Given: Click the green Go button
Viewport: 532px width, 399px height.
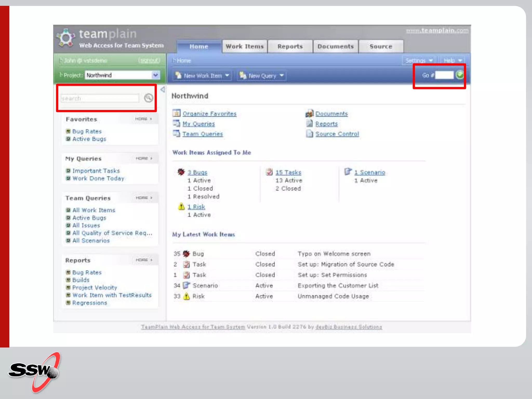Looking at the screenshot, I should [x=460, y=75].
